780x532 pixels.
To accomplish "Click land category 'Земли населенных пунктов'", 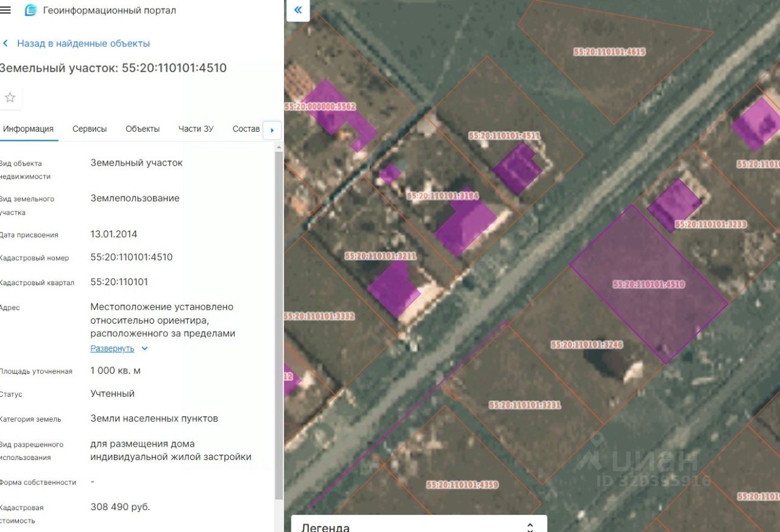I will point(154,419).
